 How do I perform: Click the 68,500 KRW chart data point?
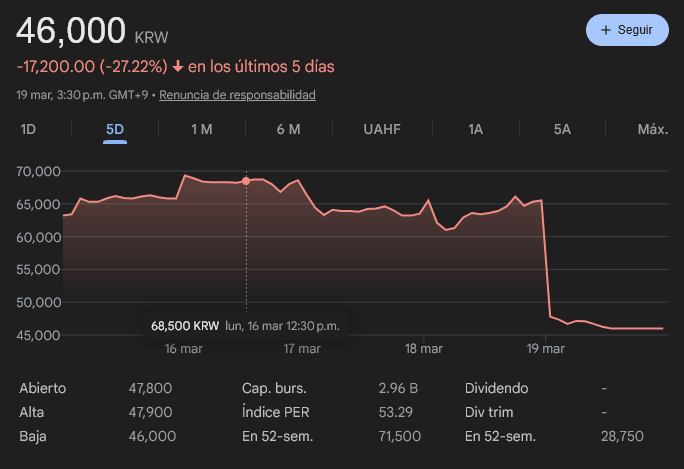[246, 181]
